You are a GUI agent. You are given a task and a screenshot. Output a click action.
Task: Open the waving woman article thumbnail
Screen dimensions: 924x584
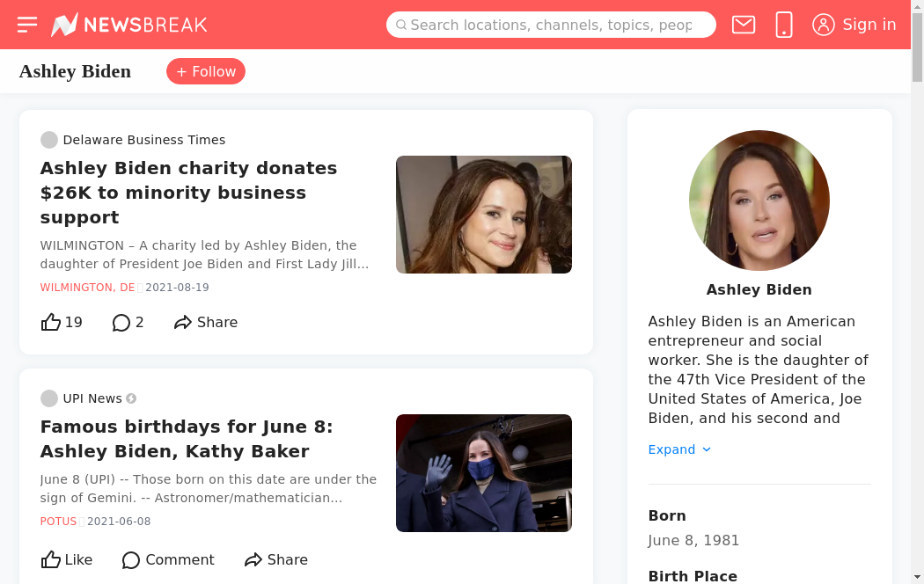pyautogui.click(x=484, y=473)
